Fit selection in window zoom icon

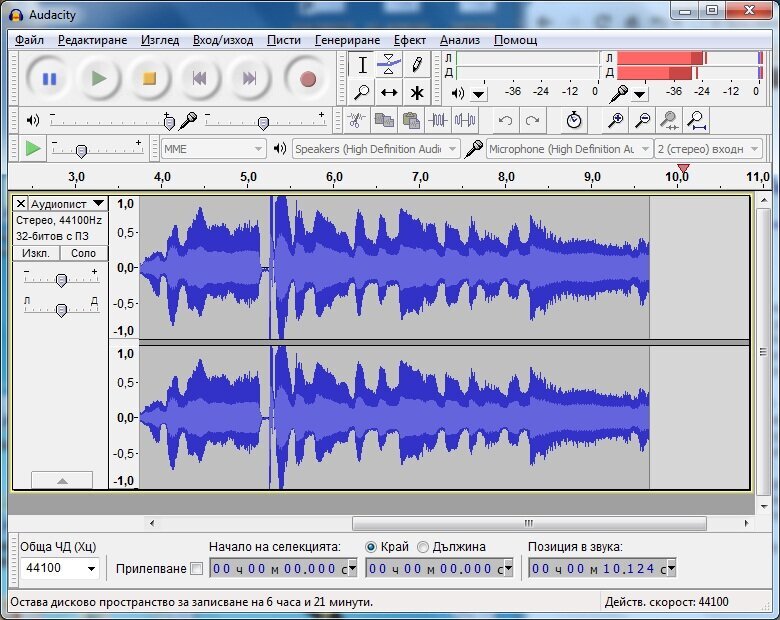coord(670,120)
